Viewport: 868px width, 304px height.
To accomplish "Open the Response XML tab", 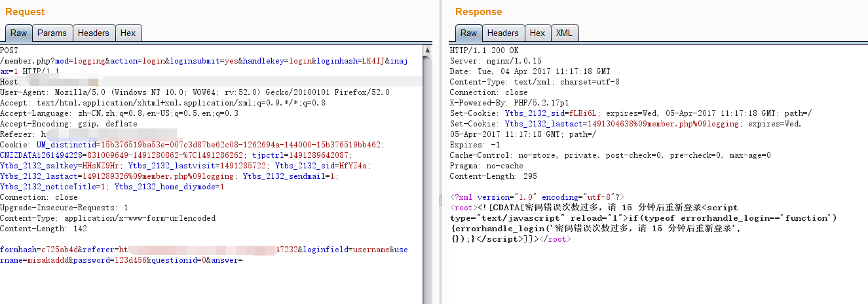I will tap(564, 33).
